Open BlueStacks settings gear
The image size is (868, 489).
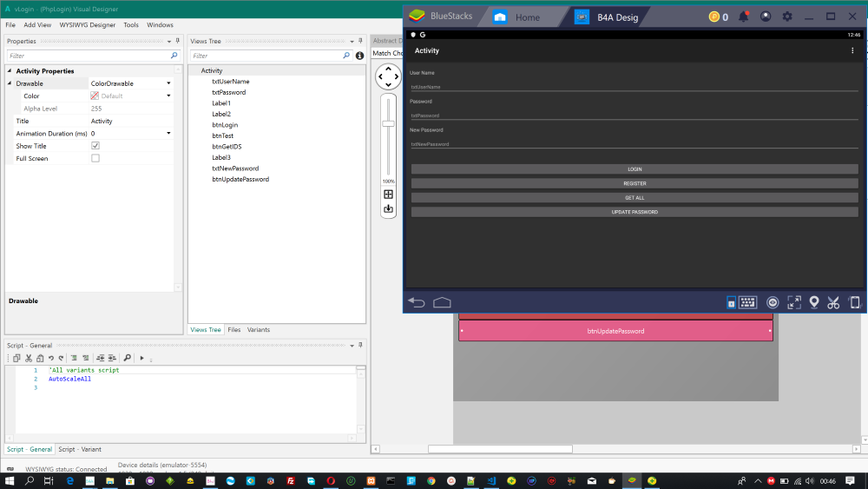(787, 17)
